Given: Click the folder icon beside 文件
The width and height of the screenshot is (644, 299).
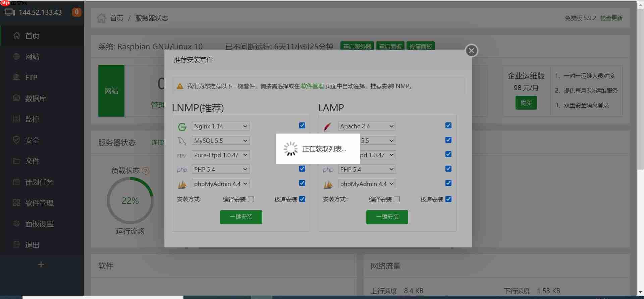Looking at the screenshot, I should 16,161.
